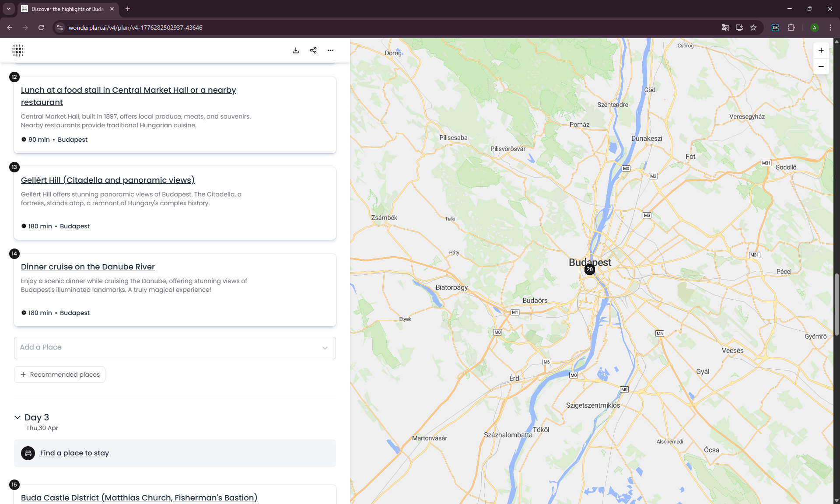Click the page vertical scrollbar thumb
Image resolution: width=840 pixels, height=504 pixels.
[836, 304]
